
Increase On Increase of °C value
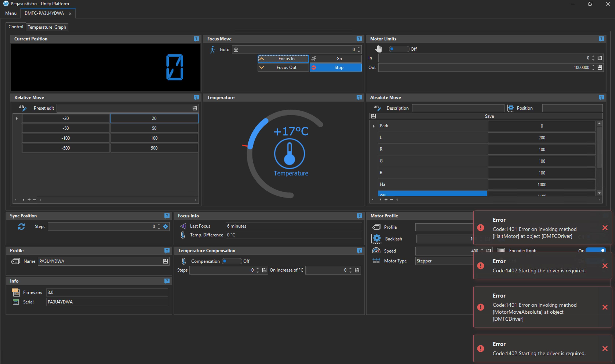(350, 268)
